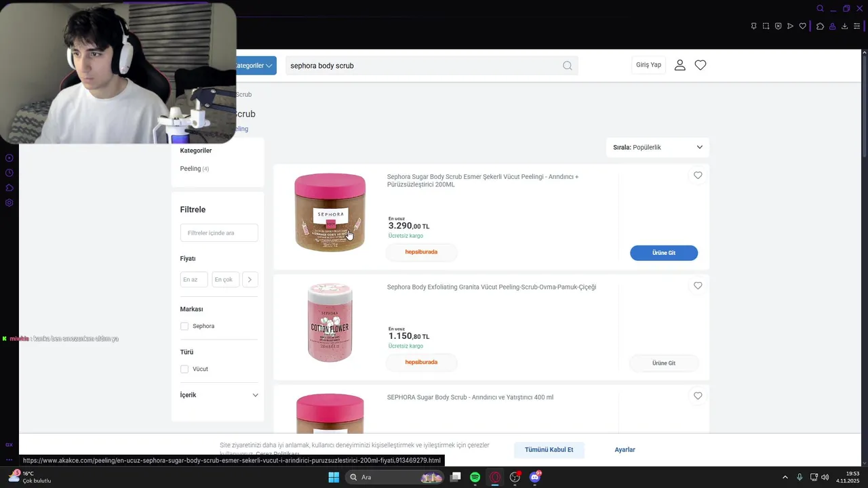This screenshot has width=868, height=488.
Task: Click Ürüne Git for Cotton Flower scrub
Action: coord(664,363)
